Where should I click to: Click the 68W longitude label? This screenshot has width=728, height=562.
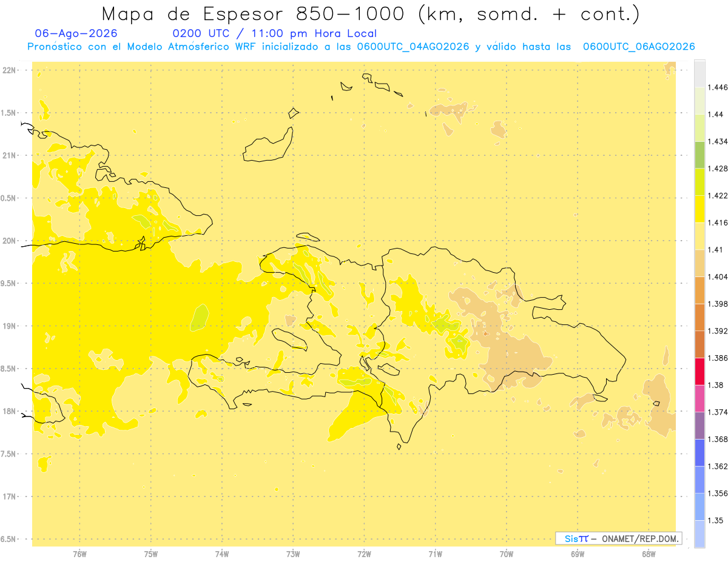pos(649,554)
